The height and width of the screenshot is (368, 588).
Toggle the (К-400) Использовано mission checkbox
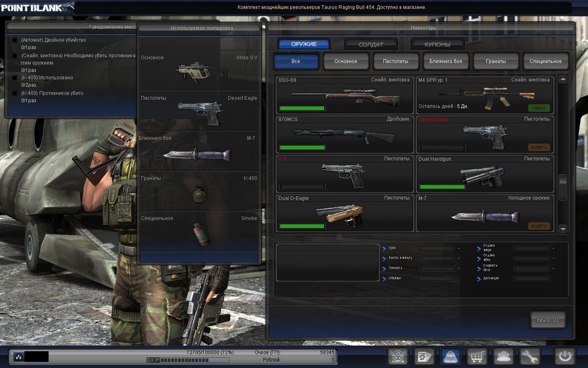coord(15,78)
